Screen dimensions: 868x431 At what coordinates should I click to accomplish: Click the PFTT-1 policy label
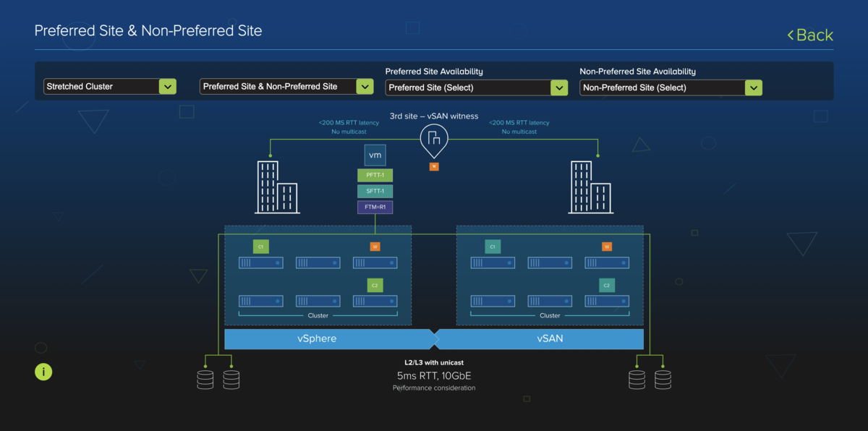375,175
